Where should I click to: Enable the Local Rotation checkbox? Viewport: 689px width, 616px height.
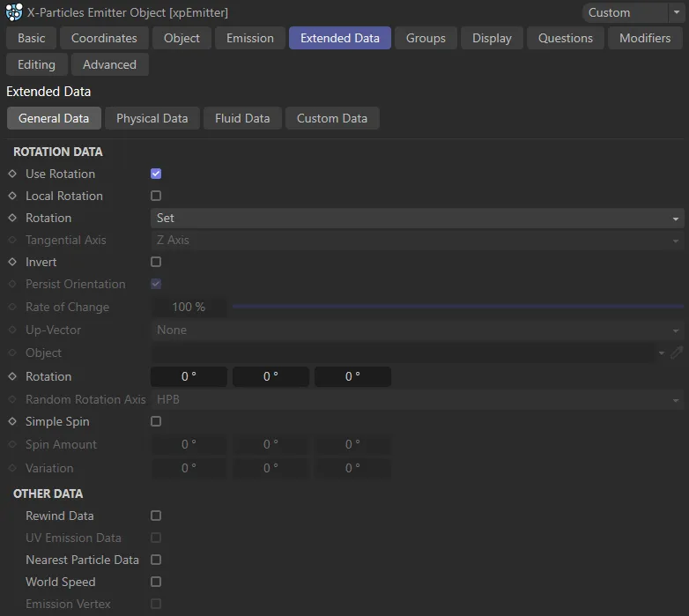click(x=156, y=196)
